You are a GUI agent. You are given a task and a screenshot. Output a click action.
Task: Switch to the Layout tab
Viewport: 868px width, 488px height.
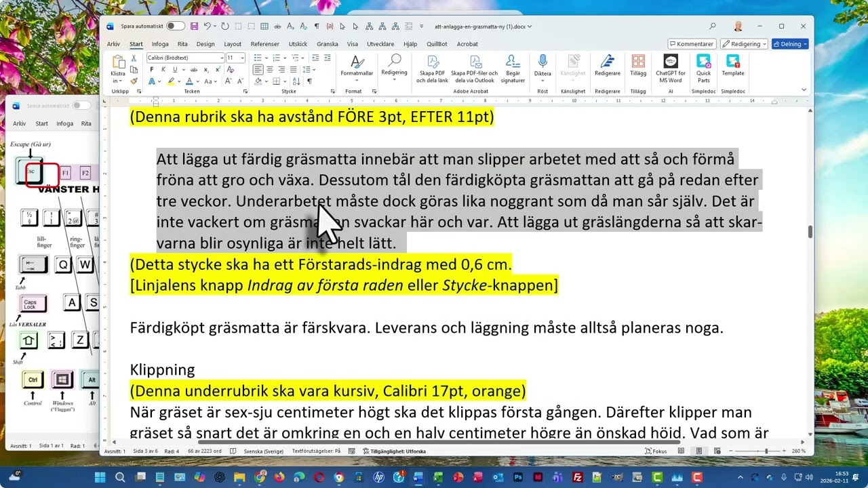click(x=233, y=44)
